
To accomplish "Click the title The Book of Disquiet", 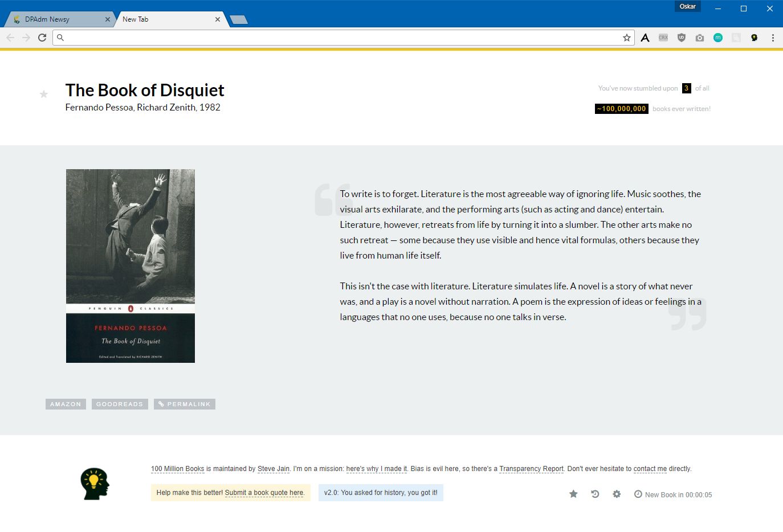I will pyautogui.click(x=145, y=90).
